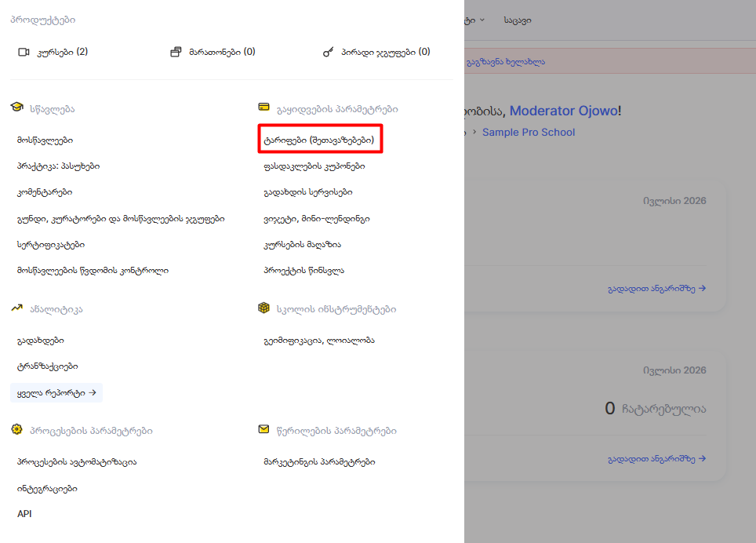
Task: Click the graduation cap icon beside სწავლება
Action: [x=17, y=107]
